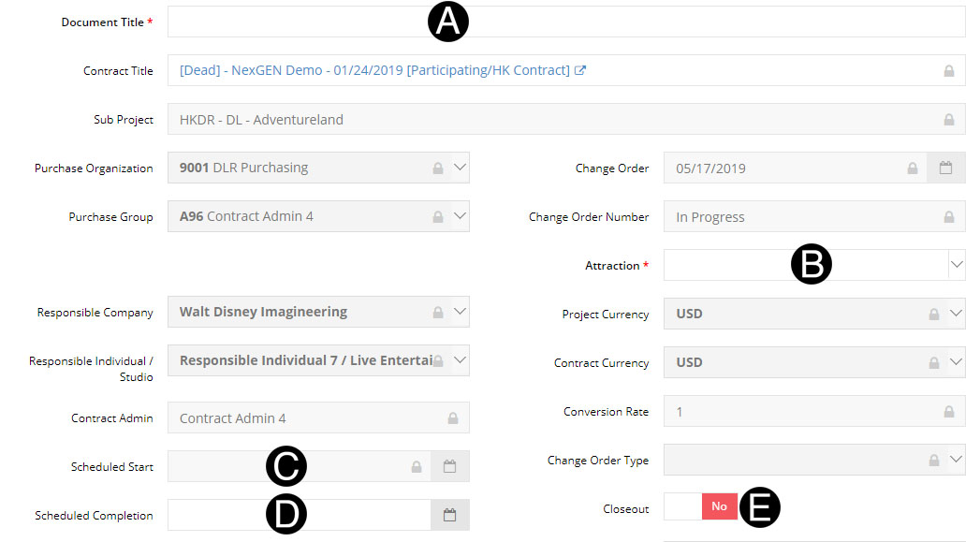
Task: Open the Change Order date calendar icon
Action: 945,168
